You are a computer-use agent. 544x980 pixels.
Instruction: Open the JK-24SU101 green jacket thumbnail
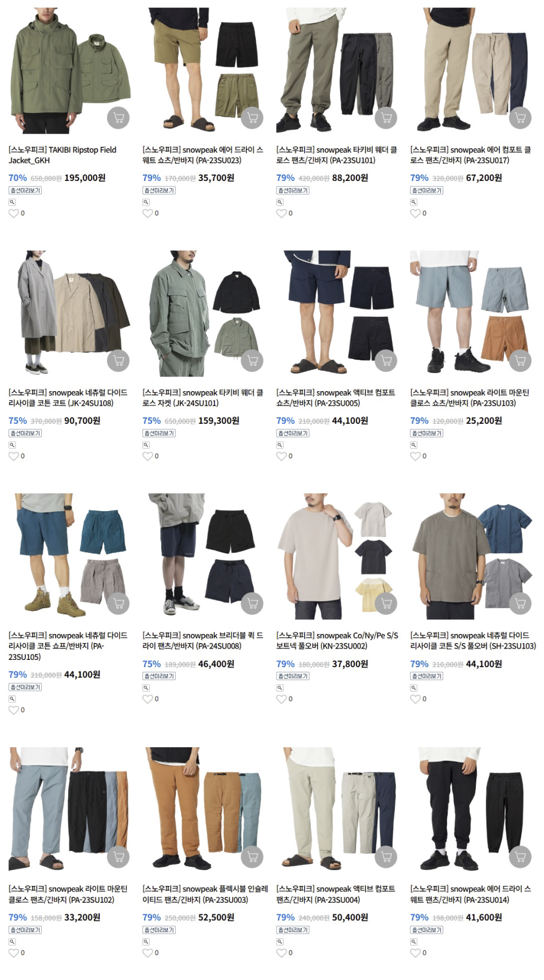(x=203, y=313)
